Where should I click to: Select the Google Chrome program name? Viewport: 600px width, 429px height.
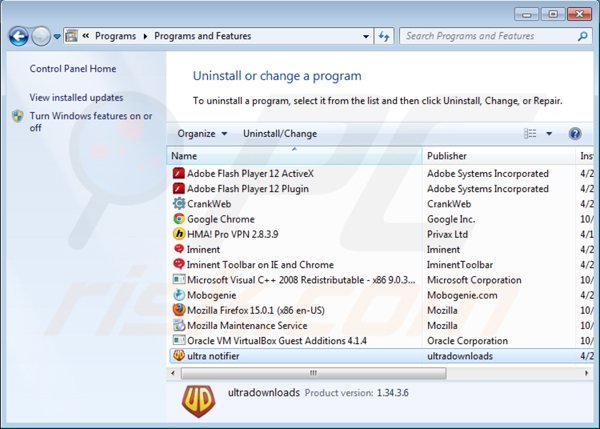221,219
